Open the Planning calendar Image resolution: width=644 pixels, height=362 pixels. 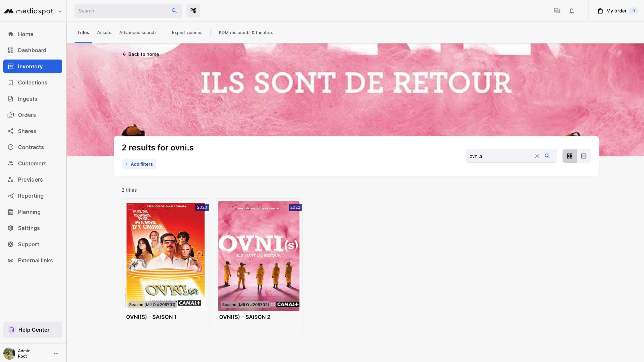pyautogui.click(x=33, y=212)
